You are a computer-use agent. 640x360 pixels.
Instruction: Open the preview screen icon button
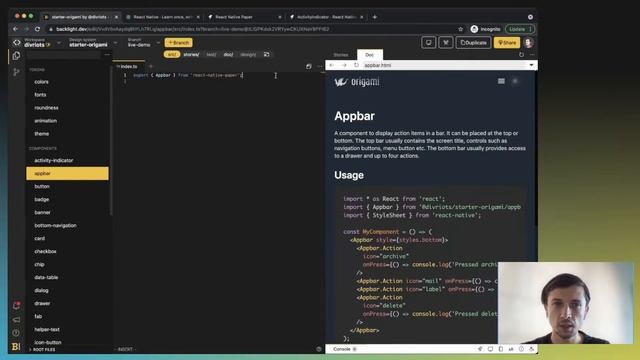coord(428,42)
